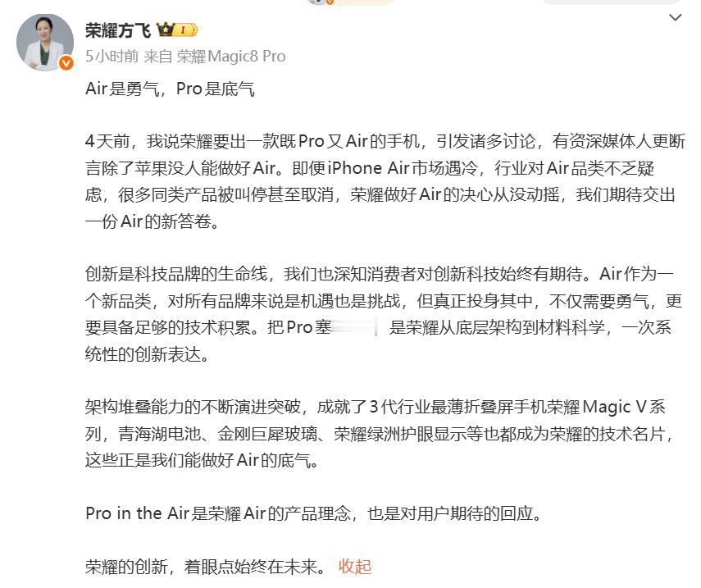
Task: Click the closing line 荣耀的创新，着眼点始终在未来
Action: coord(206,566)
